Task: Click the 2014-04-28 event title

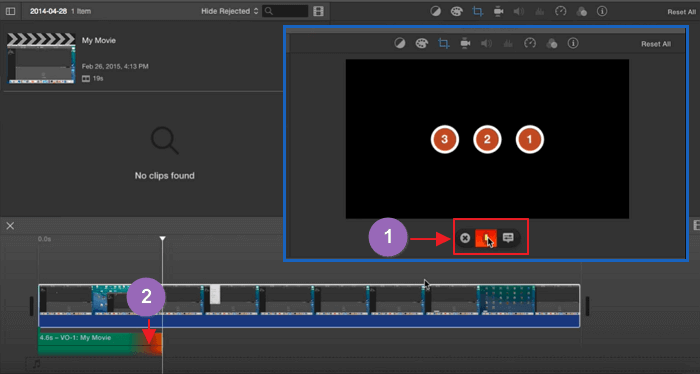Action: tap(48, 11)
